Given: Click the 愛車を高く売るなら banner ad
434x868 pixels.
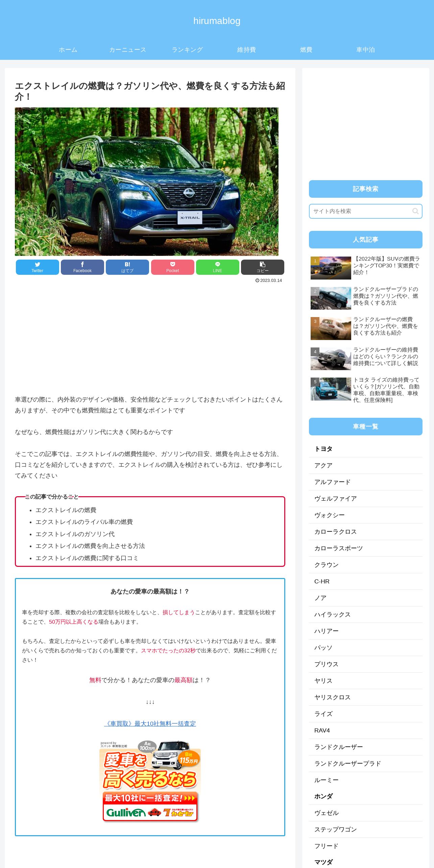Looking at the screenshot, I should (x=150, y=781).
